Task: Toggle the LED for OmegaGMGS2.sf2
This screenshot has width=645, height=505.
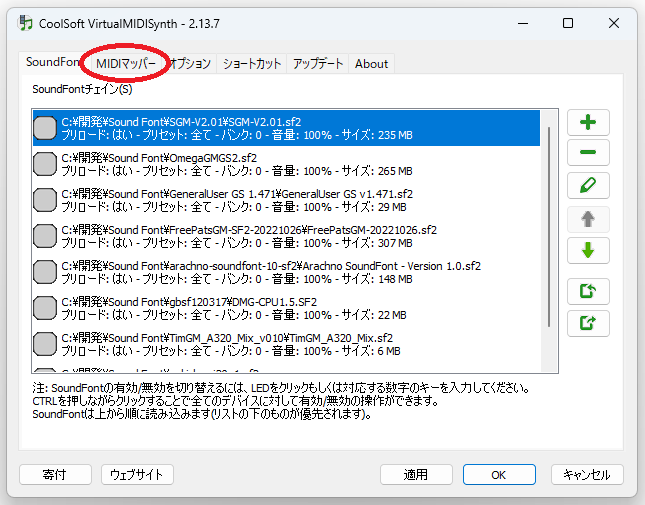Action: (x=45, y=164)
